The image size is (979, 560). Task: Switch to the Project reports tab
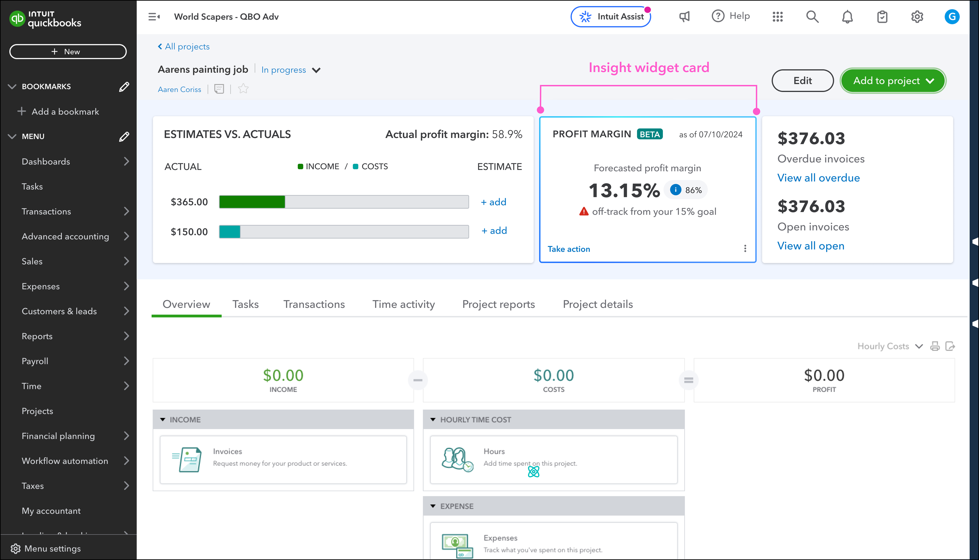coord(498,304)
